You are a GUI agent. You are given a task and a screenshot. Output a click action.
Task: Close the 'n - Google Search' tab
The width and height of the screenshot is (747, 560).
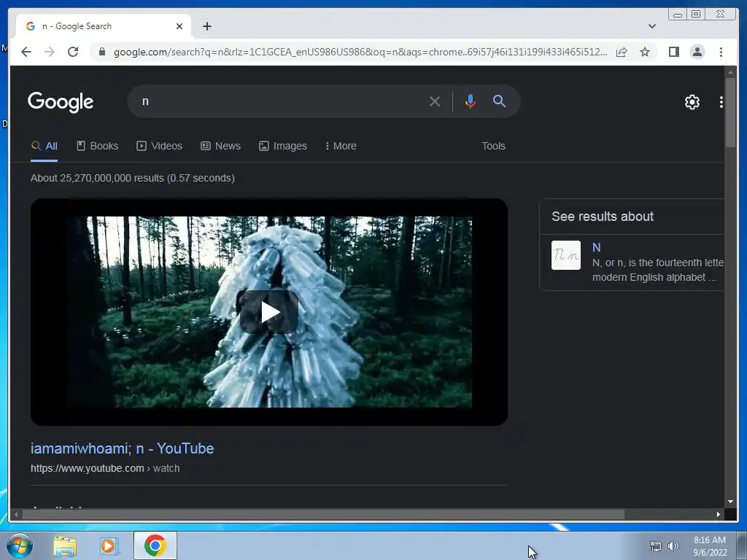[179, 26]
